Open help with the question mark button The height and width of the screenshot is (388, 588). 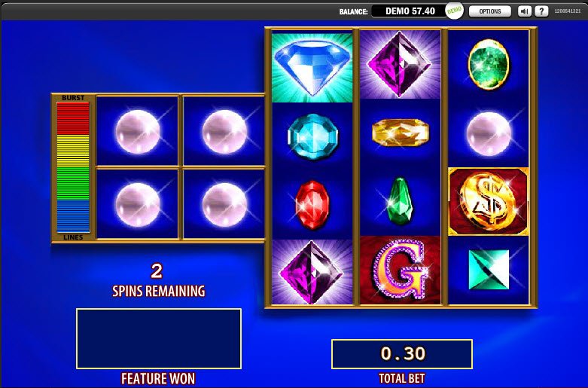click(x=541, y=11)
